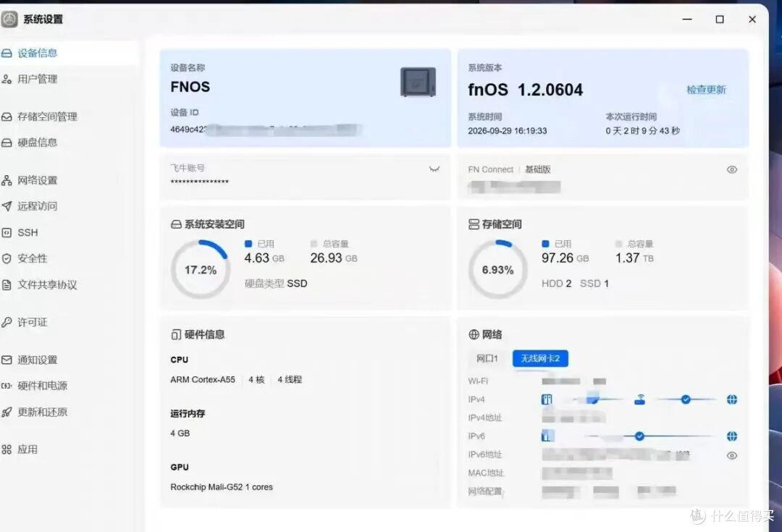Click the NAS device image in device name card
This screenshot has height=532, width=782.
[418, 83]
